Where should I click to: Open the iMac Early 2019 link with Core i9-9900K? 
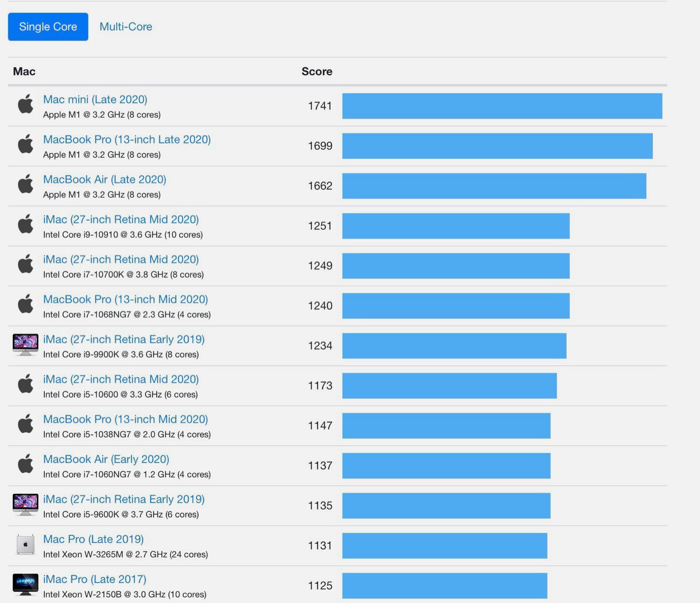click(124, 339)
